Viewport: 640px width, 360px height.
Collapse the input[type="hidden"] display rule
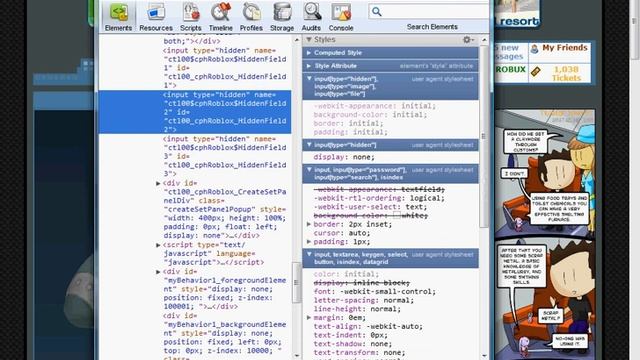click(309, 144)
